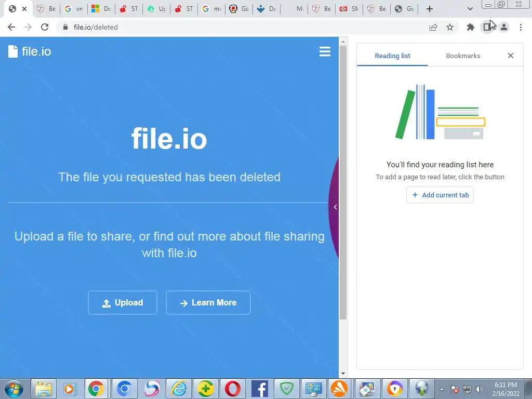Bookmark this page with the star icon
532x399 pixels.
[450, 27]
